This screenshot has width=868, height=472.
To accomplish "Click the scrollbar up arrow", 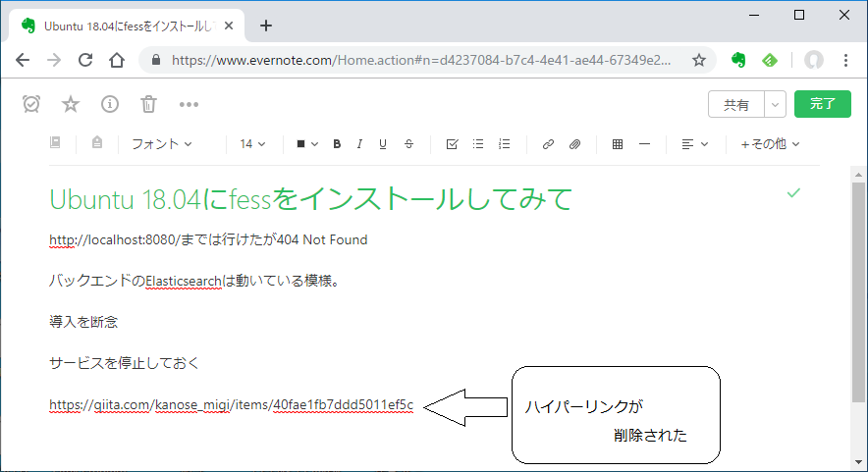I will click(x=858, y=175).
